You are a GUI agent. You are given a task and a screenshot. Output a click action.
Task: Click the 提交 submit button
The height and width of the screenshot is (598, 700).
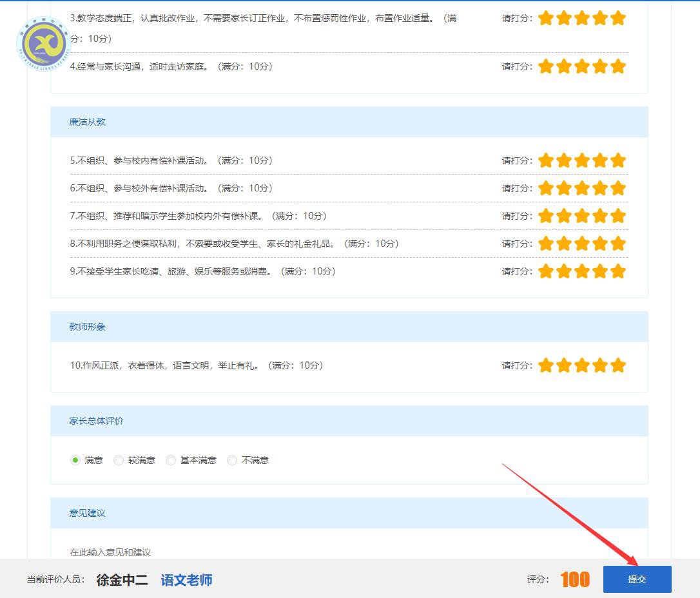coord(637,579)
